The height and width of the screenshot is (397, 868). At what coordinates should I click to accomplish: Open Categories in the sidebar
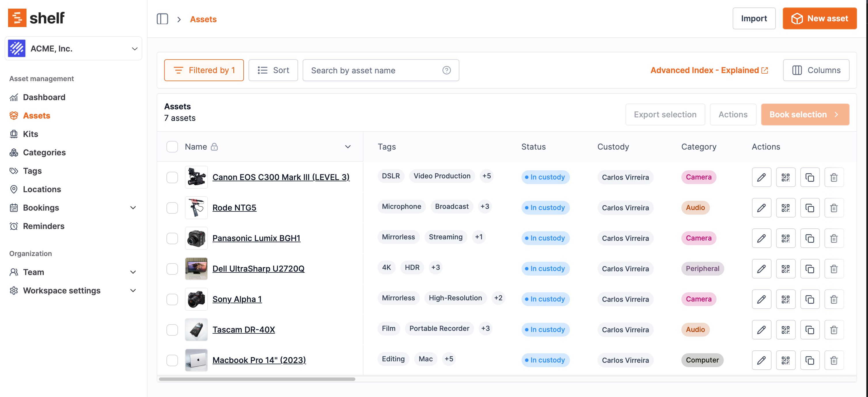tap(44, 152)
